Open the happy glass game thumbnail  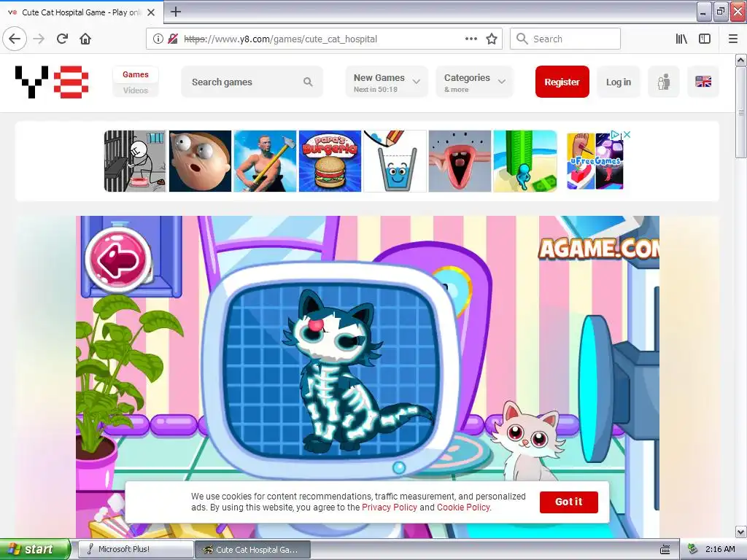tap(395, 161)
